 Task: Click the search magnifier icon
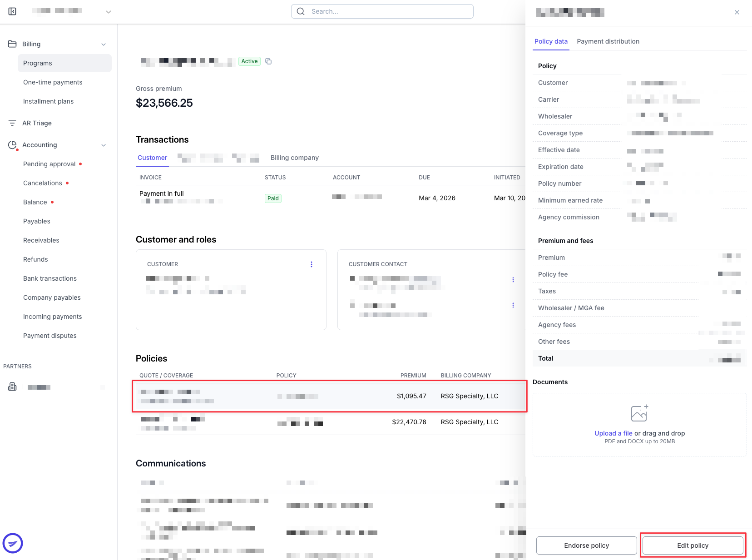[x=301, y=11]
